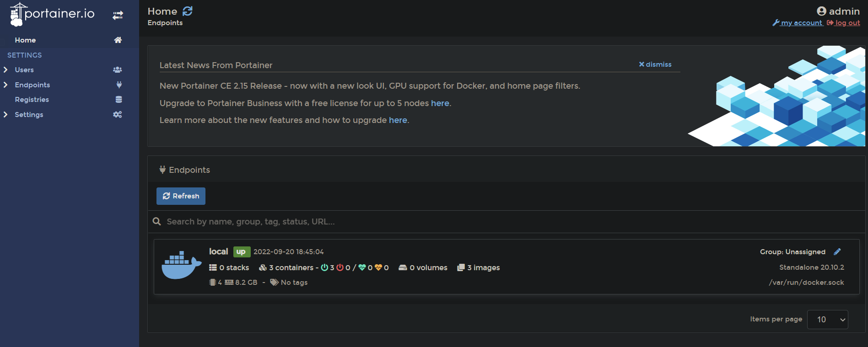Open the my account link

[x=798, y=23]
